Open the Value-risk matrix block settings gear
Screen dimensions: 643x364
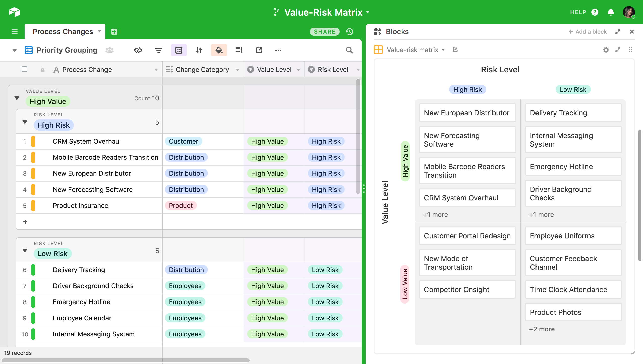tap(606, 50)
